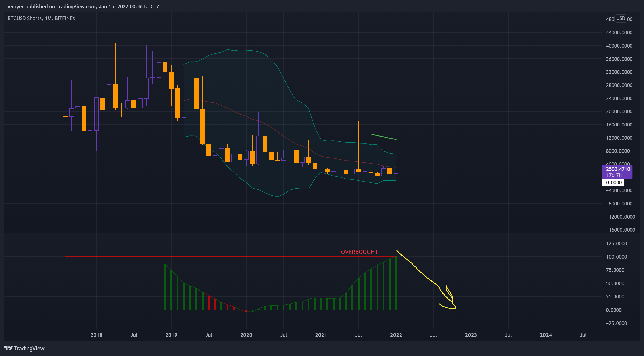Click the 2021 label on the time axis
Viewport: 644px width, 356px height.
pos(321,335)
